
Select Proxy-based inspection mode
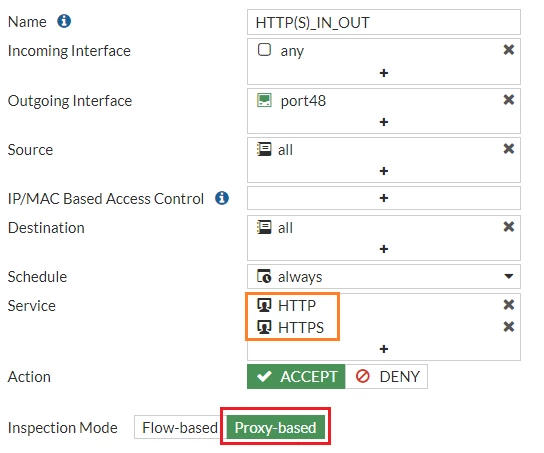pos(275,427)
